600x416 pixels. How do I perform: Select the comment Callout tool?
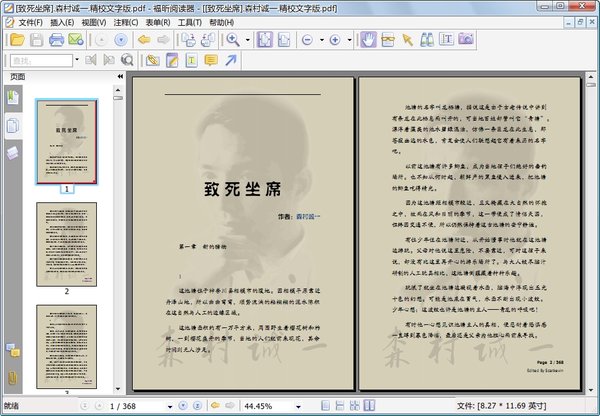click(x=211, y=60)
